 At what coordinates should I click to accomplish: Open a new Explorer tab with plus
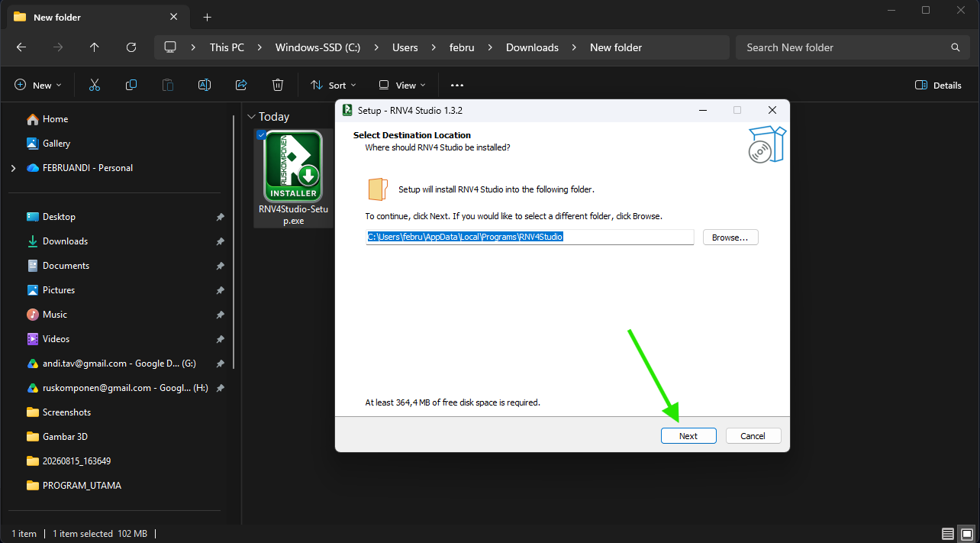pyautogui.click(x=207, y=18)
